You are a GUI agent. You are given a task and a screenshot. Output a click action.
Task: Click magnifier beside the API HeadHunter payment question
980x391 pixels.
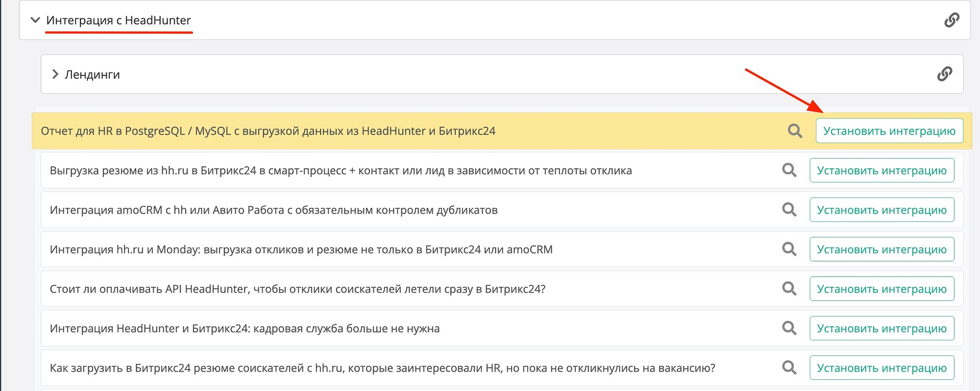tap(789, 289)
